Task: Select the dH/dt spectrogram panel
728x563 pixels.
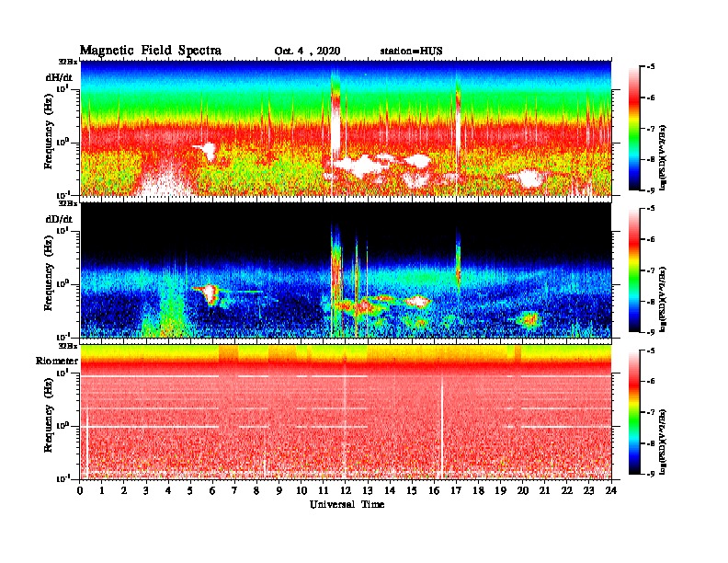Action: (x=346, y=128)
